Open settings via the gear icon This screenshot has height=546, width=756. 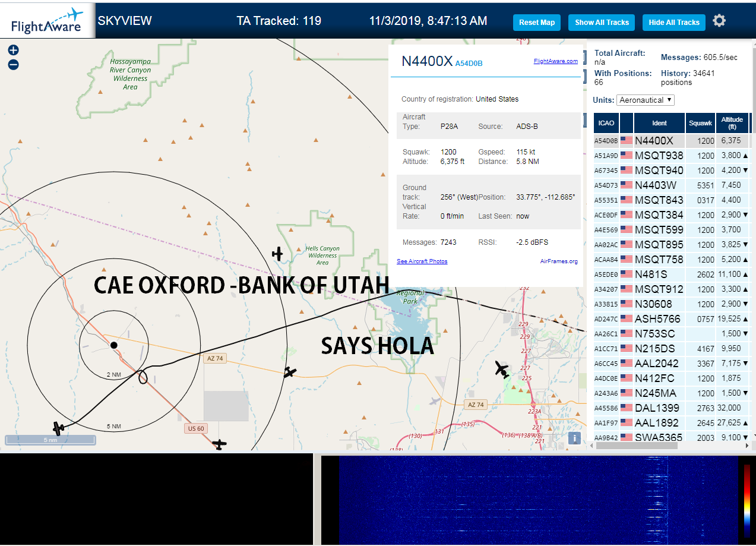coord(719,21)
